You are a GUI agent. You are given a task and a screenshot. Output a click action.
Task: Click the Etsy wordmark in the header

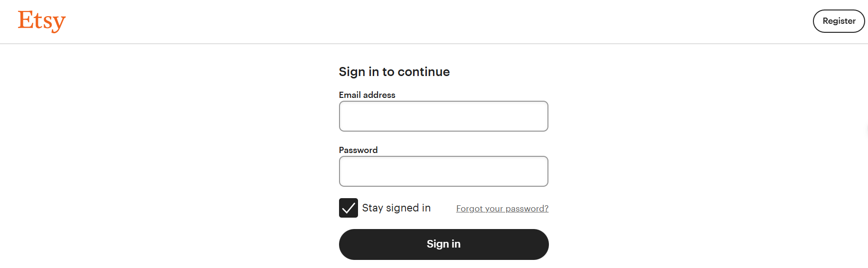click(x=42, y=21)
